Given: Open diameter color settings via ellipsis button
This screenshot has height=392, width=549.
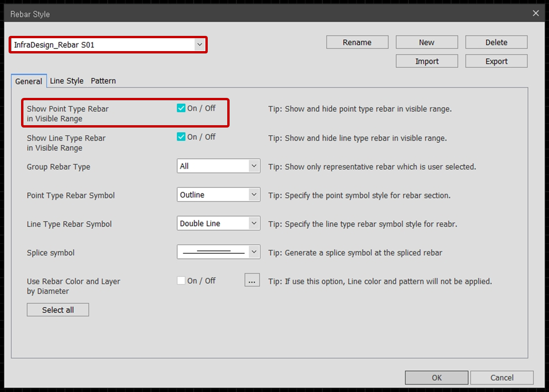Looking at the screenshot, I should (251, 280).
